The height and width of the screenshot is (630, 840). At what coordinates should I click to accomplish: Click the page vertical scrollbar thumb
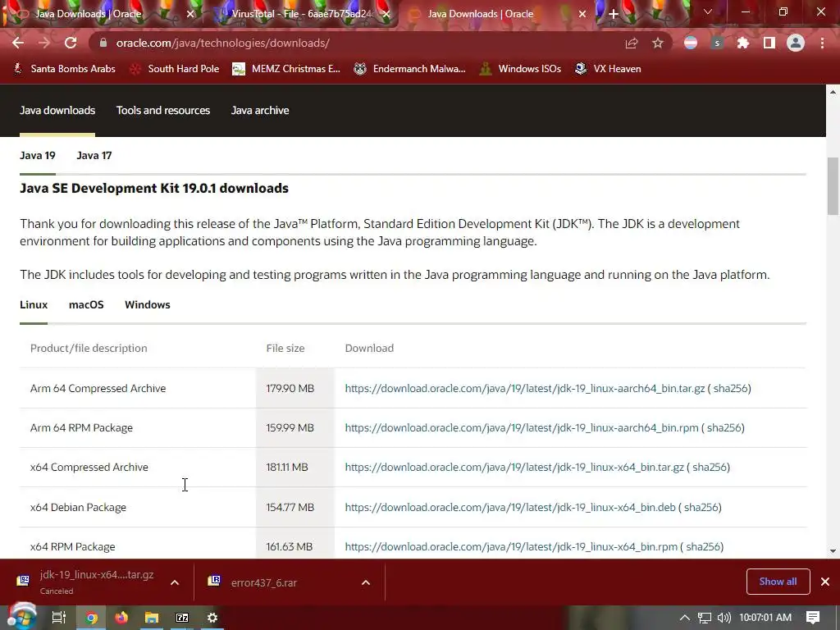point(833,186)
